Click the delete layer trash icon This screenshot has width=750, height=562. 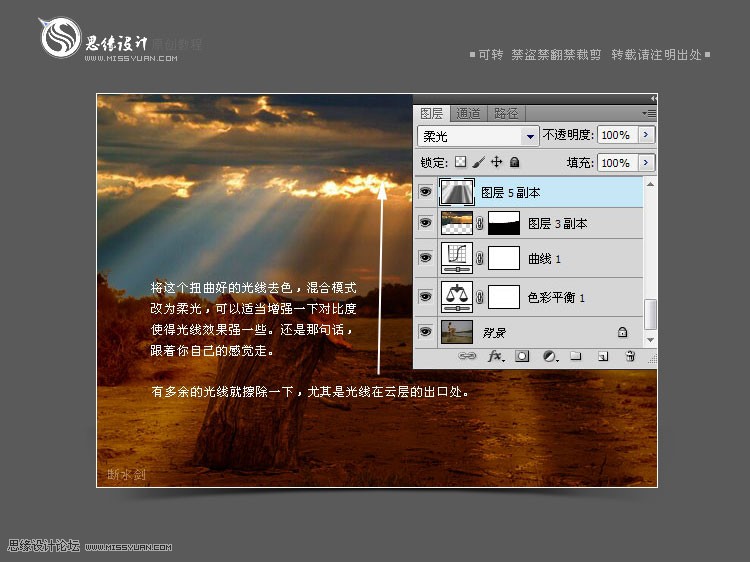click(x=630, y=356)
